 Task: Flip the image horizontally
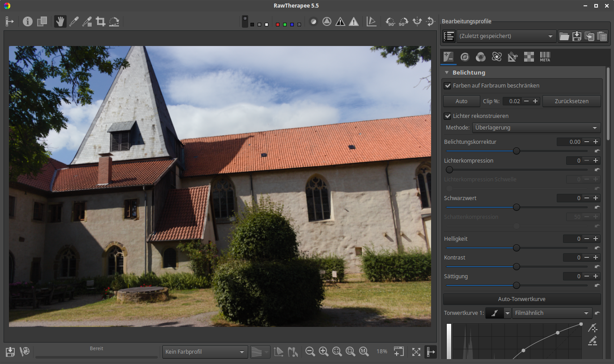point(417,21)
